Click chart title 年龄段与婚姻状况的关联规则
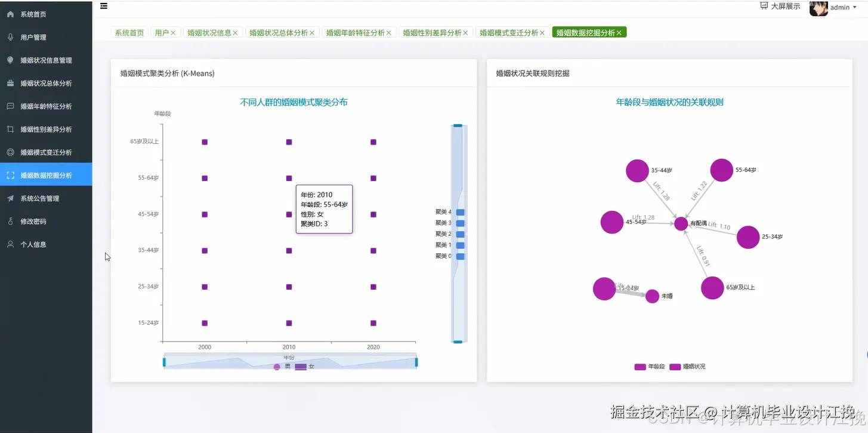Viewport: 868px width, 433px height. (669, 102)
